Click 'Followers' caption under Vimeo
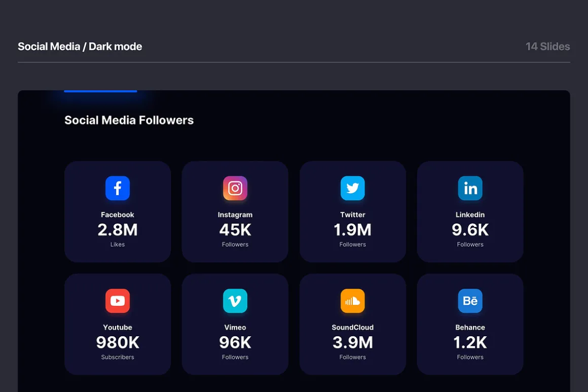 click(x=235, y=357)
